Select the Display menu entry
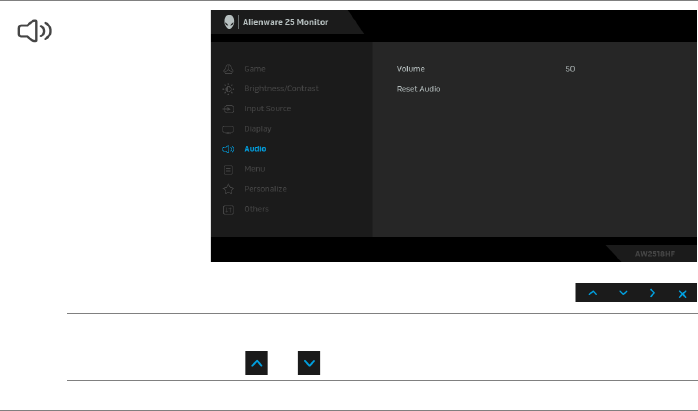The image size is (698, 411). point(258,129)
